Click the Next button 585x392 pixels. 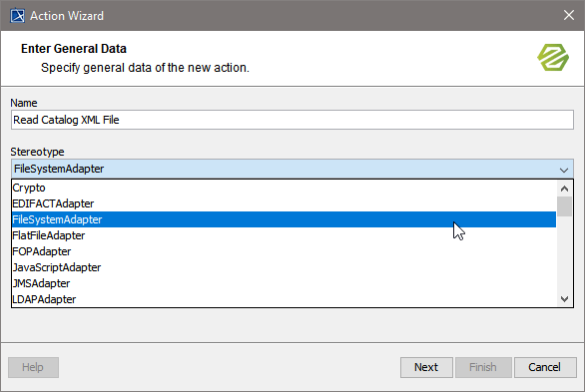426,367
